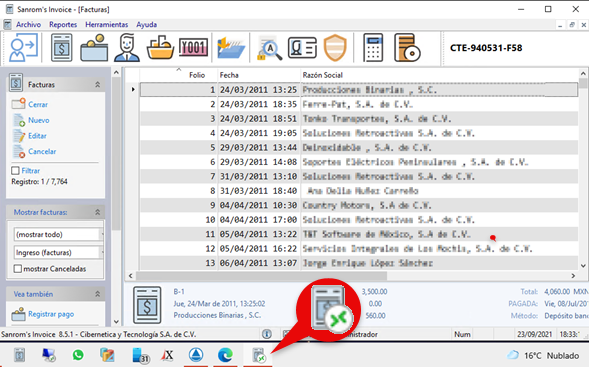Select the row dated 06/04/2011 13:07

359,263
